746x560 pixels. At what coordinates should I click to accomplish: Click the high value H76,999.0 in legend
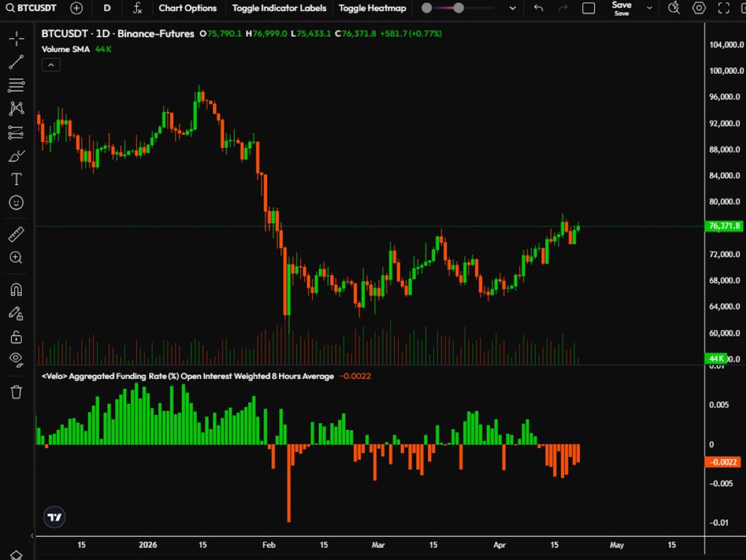[267, 34]
